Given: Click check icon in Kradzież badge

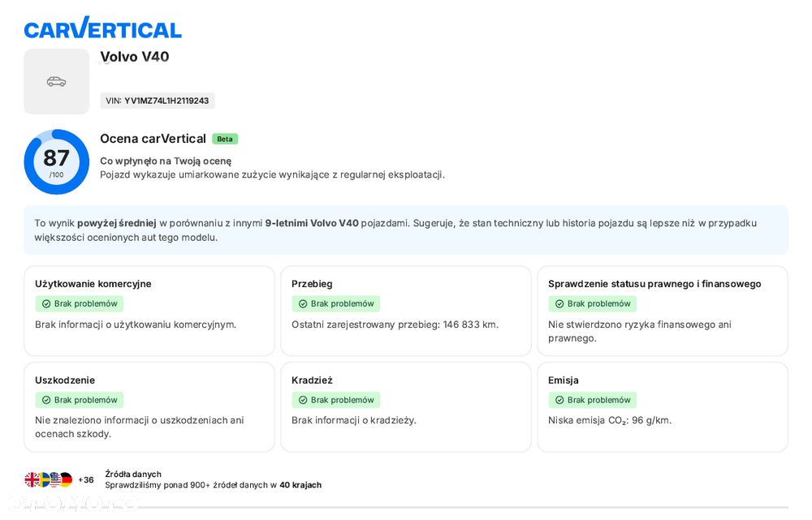Looking at the screenshot, I should (303, 400).
